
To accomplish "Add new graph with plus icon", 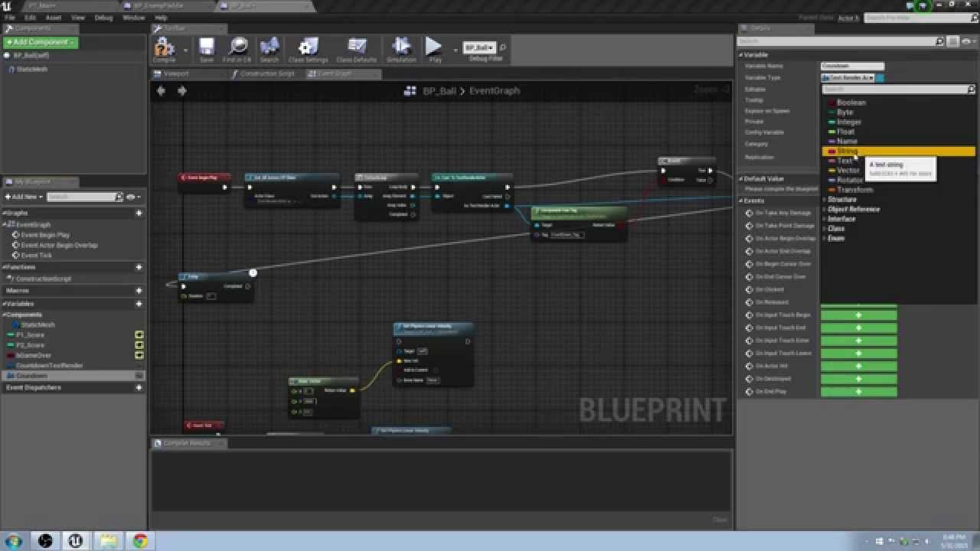I will [139, 213].
